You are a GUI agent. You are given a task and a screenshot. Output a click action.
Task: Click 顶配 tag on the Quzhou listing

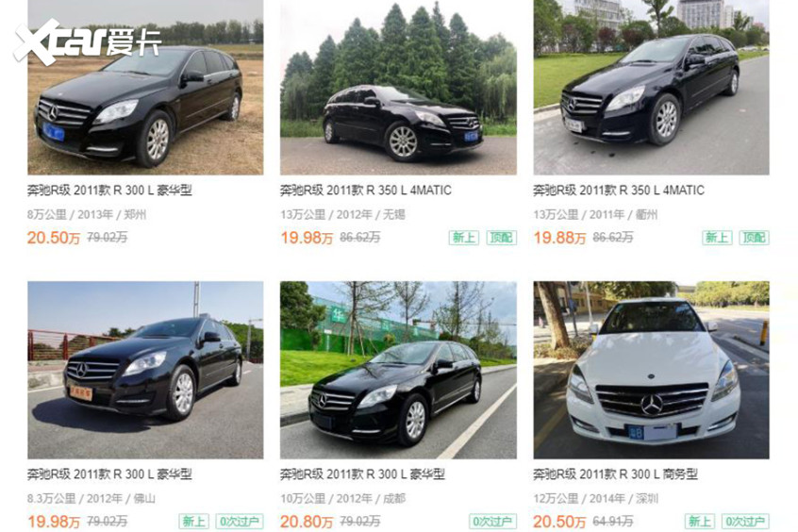(754, 238)
